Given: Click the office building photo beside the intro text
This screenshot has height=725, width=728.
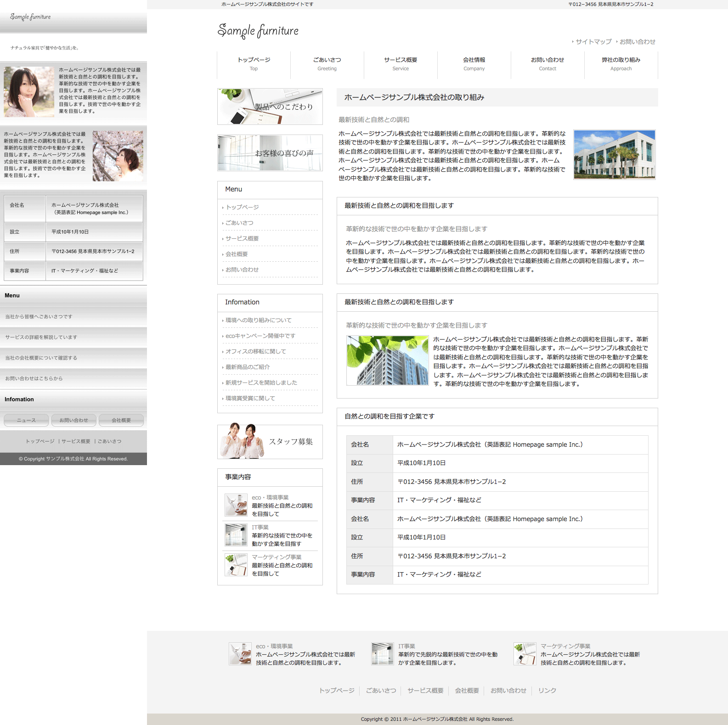Looking at the screenshot, I should point(614,154).
